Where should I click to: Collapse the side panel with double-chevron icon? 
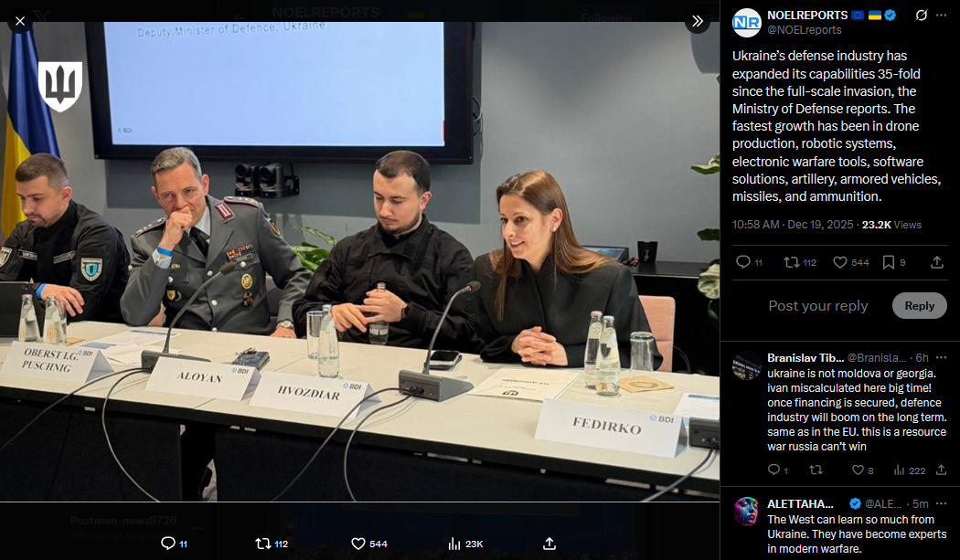pyautogui.click(x=698, y=21)
